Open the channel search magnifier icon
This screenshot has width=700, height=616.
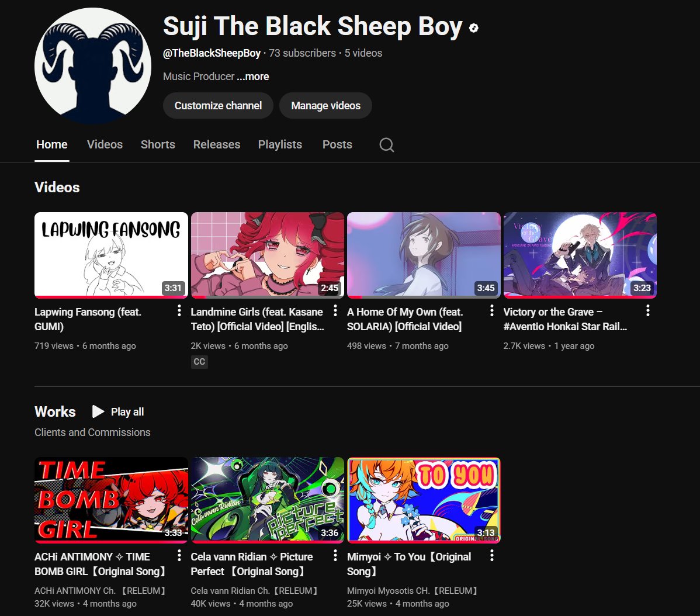pyautogui.click(x=387, y=144)
